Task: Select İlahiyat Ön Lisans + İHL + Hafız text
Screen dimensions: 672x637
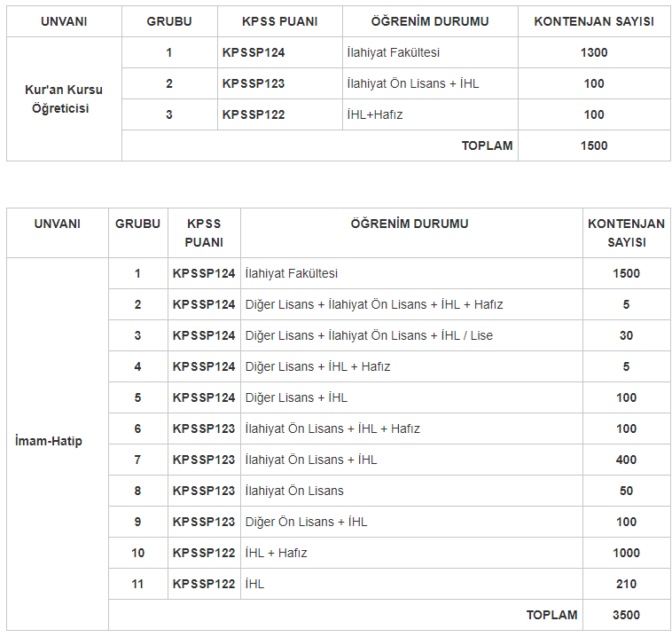Action: [x=332, y=429]
